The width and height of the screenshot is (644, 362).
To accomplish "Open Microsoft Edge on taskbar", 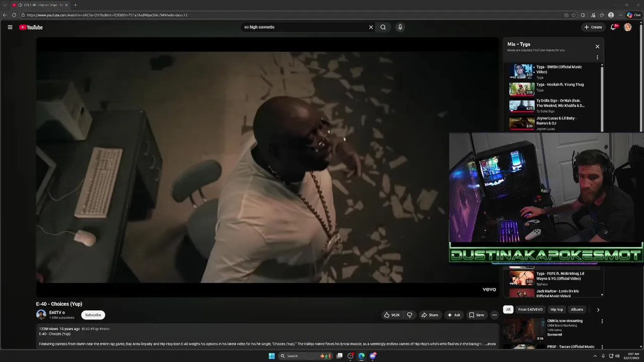I will pos(361,356).
